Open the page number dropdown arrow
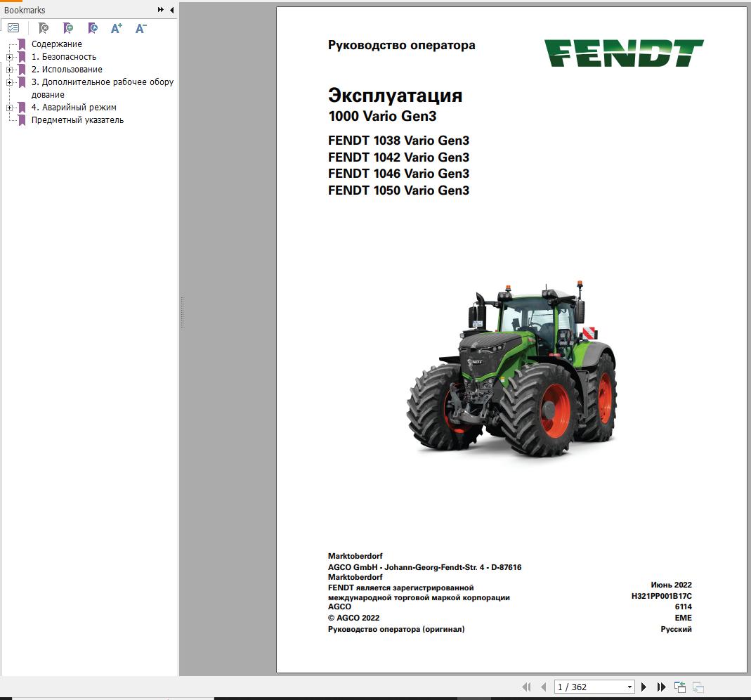 630,687
